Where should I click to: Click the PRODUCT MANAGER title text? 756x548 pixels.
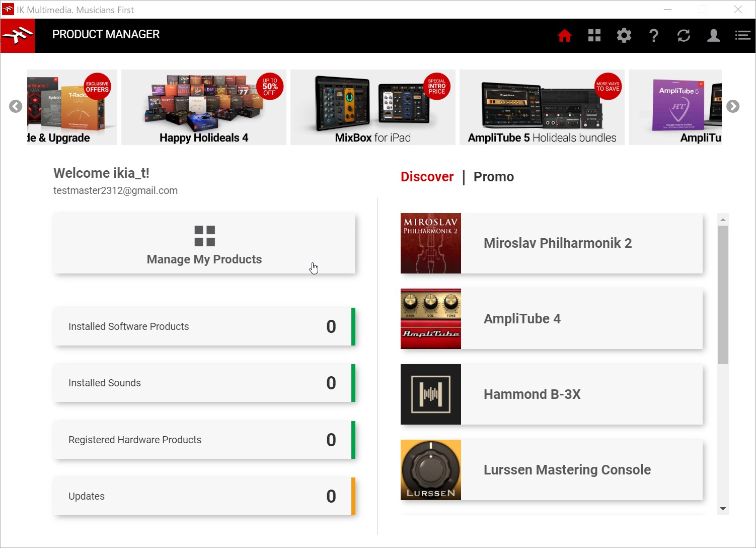(x=106, y=34)
